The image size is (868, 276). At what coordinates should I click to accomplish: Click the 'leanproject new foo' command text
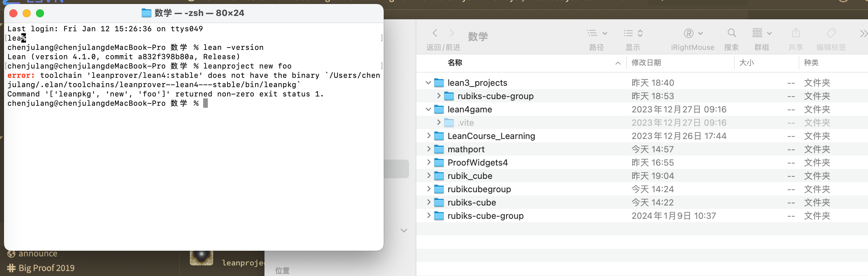tap(247, 66)
